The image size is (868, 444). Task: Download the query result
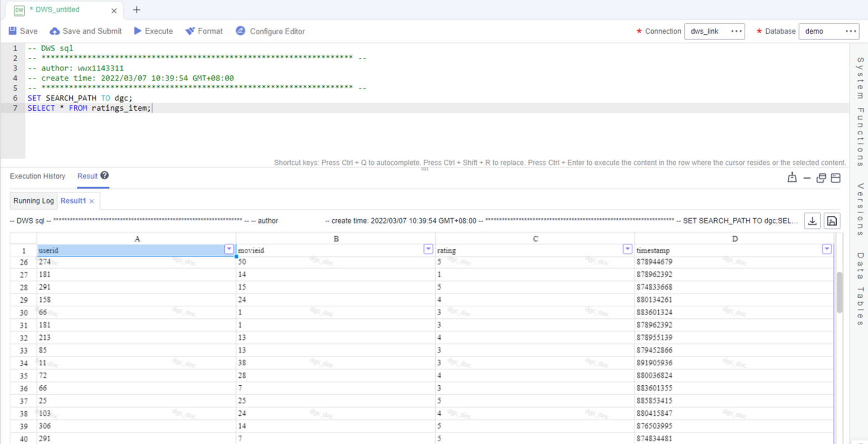(x=812, y=221)
